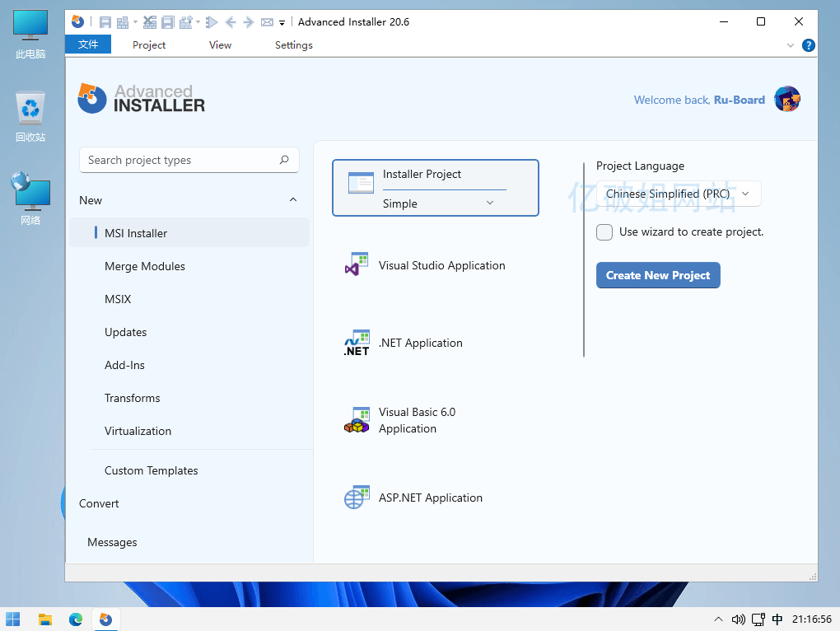840x631 pixels.
Task: Select Merge Modules in the sidebar
Action: point(145,266)
